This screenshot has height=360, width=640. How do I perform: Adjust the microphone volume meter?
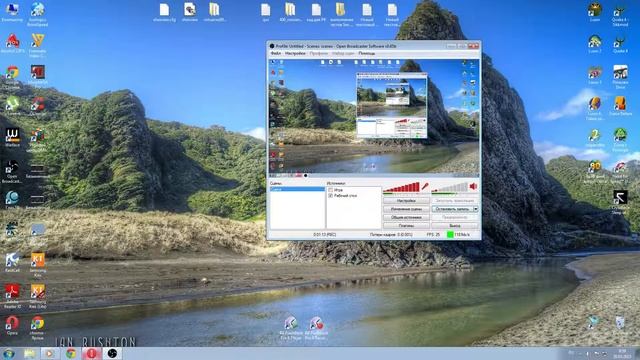pyautogui.click(x=402, y=187)
